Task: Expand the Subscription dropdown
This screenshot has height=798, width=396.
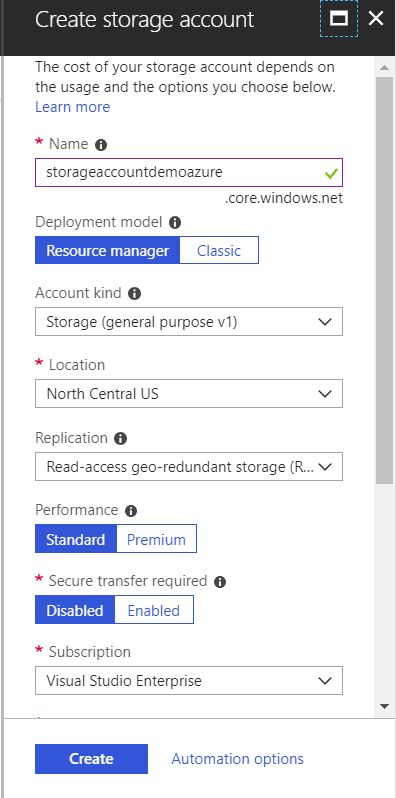Action: click(x=189, y=680)
